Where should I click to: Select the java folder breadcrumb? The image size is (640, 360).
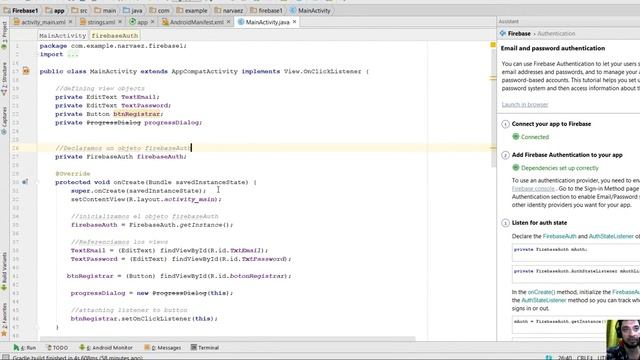tap(133, 10)
